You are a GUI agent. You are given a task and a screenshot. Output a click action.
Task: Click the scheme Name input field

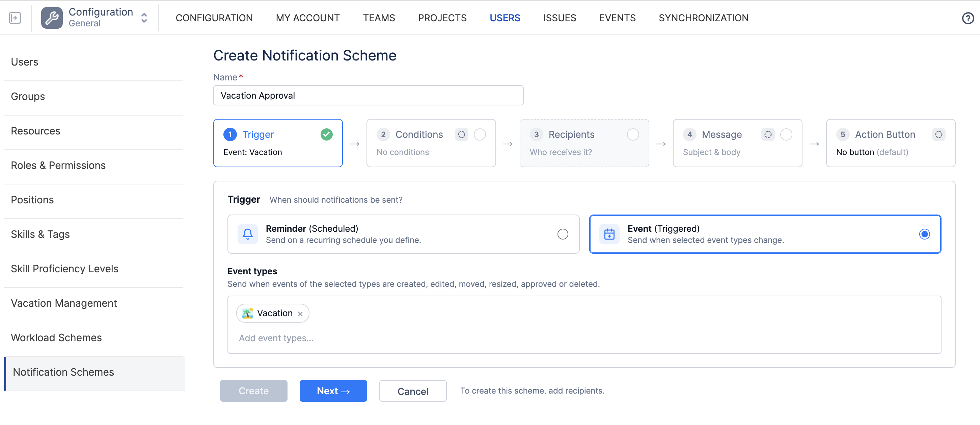click(368, 95)
